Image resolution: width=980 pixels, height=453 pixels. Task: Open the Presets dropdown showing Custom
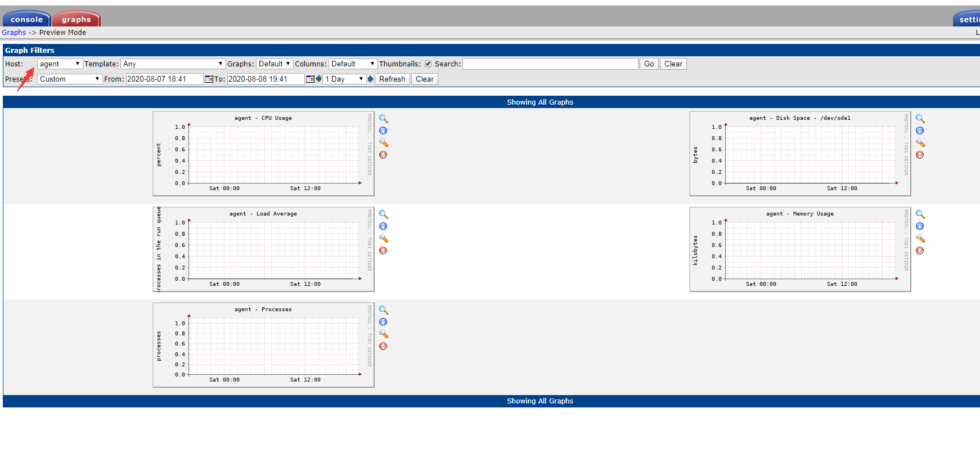[x=69, y=79]
